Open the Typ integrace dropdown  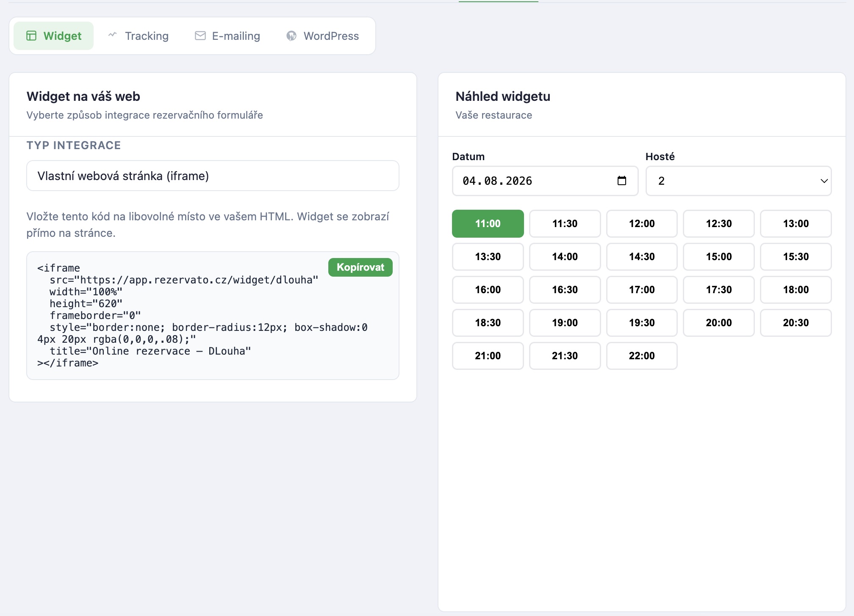tap(213, 176)
